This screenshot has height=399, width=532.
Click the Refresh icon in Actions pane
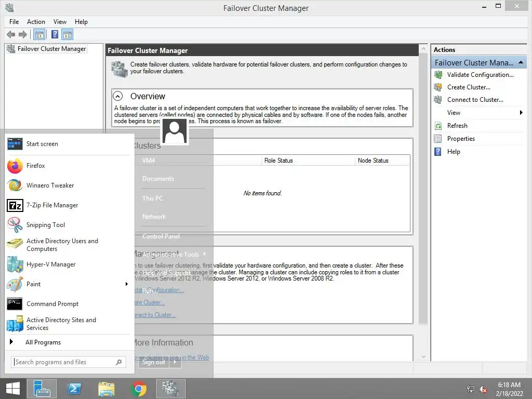click(x=438, y=126)
